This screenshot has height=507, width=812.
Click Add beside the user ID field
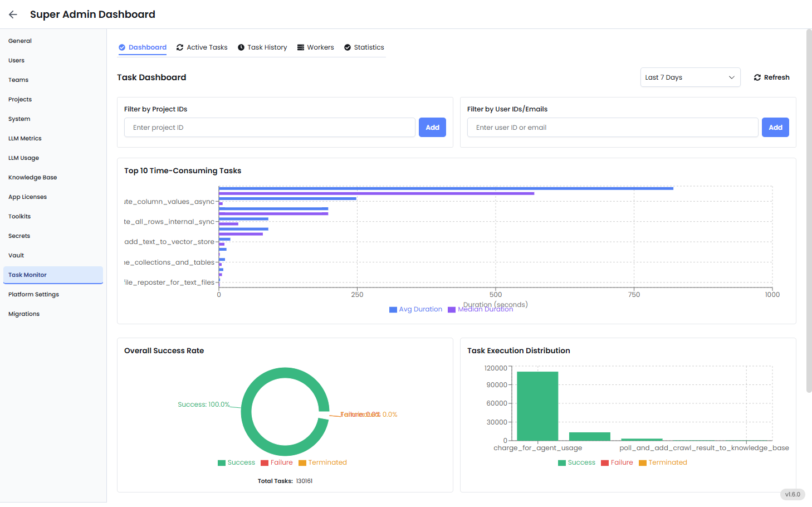click(775, 127)
